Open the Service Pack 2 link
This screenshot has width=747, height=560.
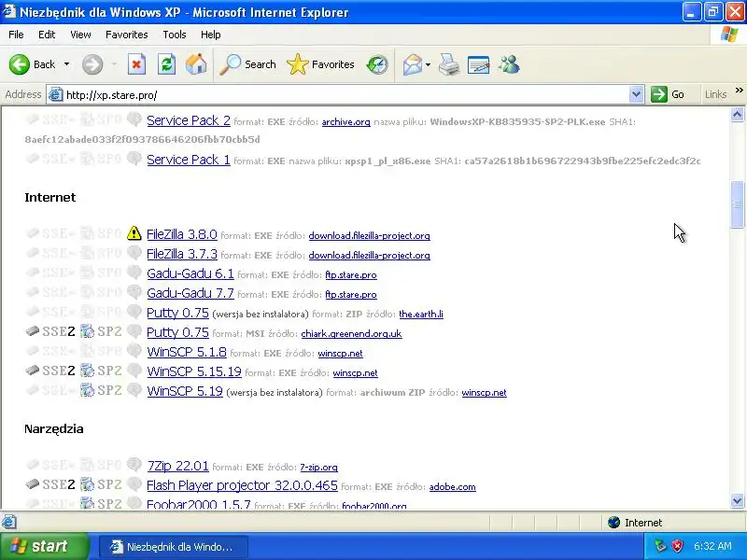click(189, 120)
